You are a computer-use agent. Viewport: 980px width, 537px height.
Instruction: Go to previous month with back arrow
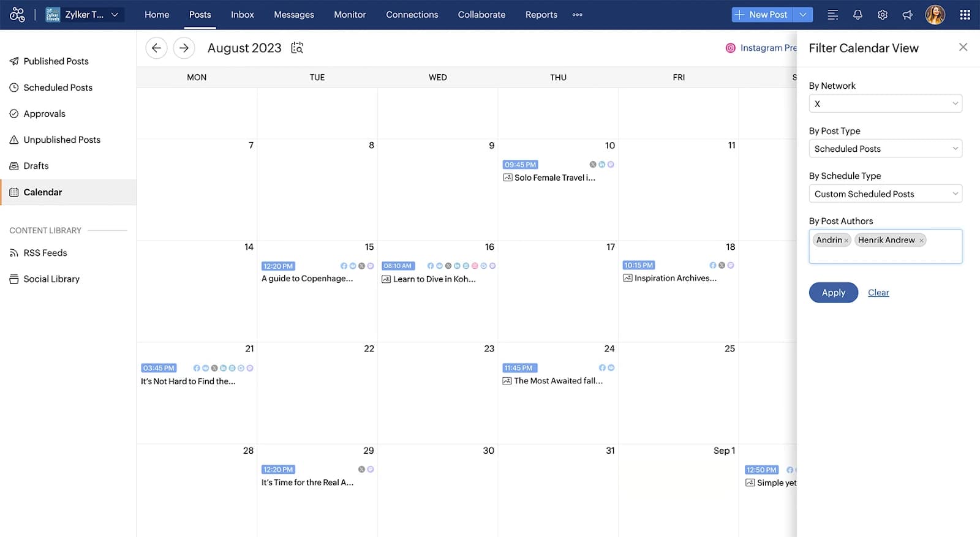[156, 48]
